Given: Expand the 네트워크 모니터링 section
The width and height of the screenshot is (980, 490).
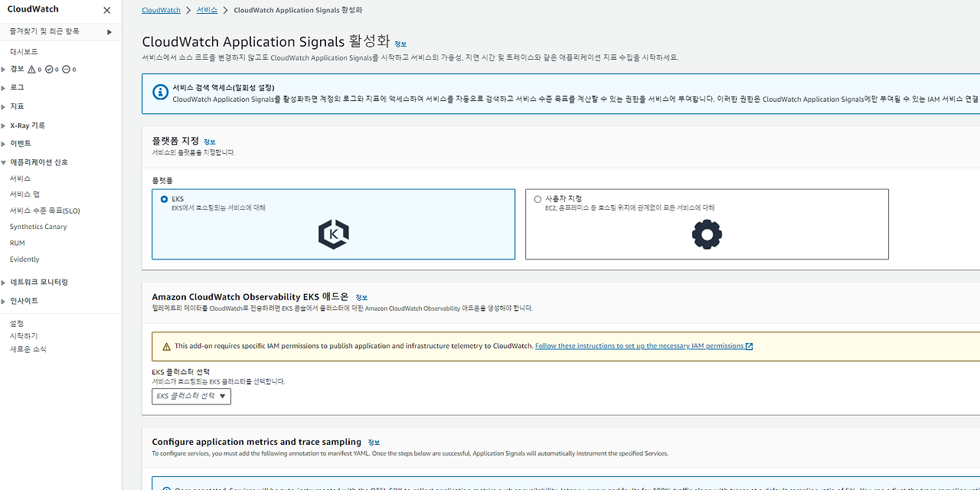Looking at the screenshot, I should 3,283.
